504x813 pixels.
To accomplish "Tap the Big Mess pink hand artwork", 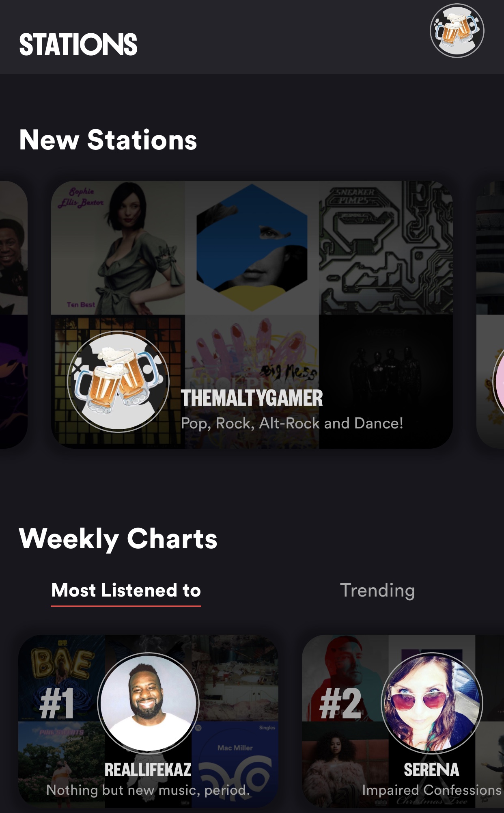I will coord(252,349).
